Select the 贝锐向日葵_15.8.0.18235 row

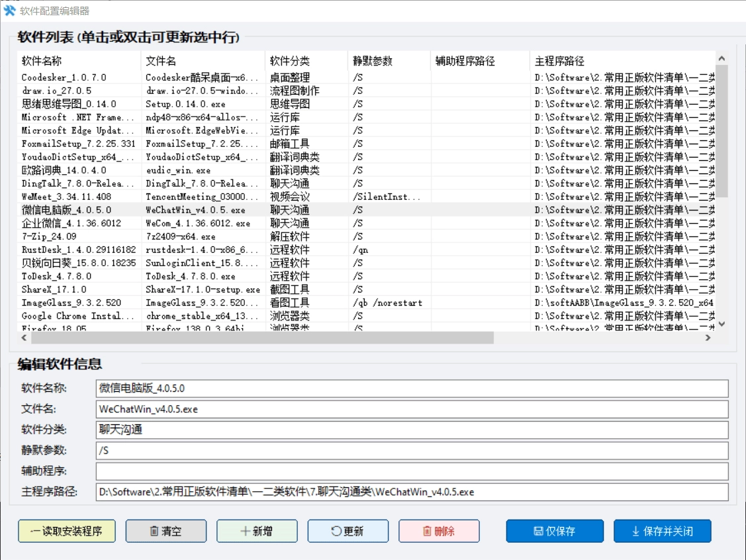366,263
